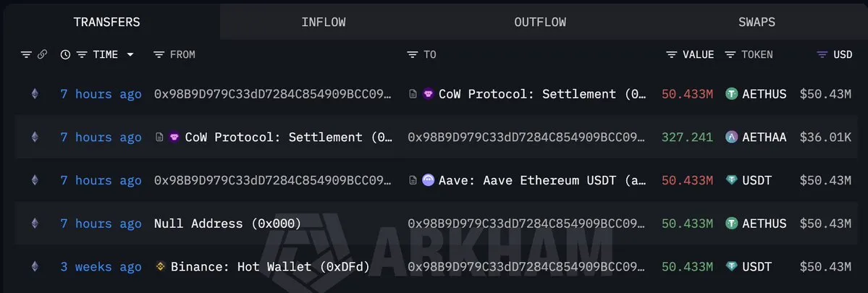Screen dimensions: 868x293
Task: Click the clock icon beside TIME
Action: pyautogui.click(x=65, y=55)
